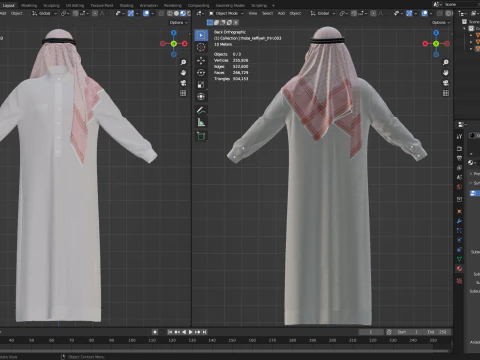
Task: Enable Proportional Editing in right viewport header
Action: pyautogui.click(x=374, y=13)
